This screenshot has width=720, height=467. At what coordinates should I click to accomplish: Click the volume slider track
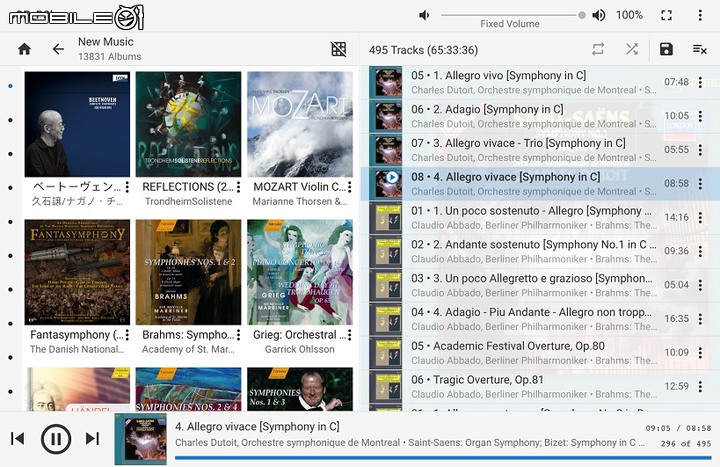tap(513, 15)
